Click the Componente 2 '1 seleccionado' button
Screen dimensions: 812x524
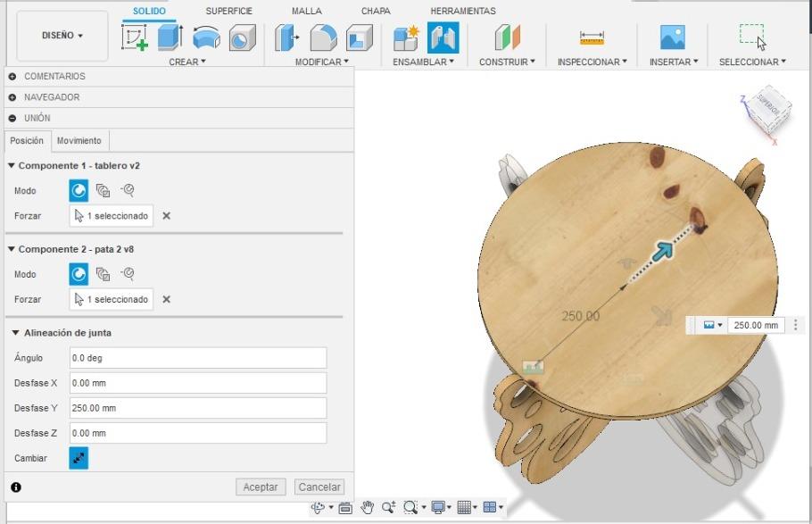[x=112, y=299]
